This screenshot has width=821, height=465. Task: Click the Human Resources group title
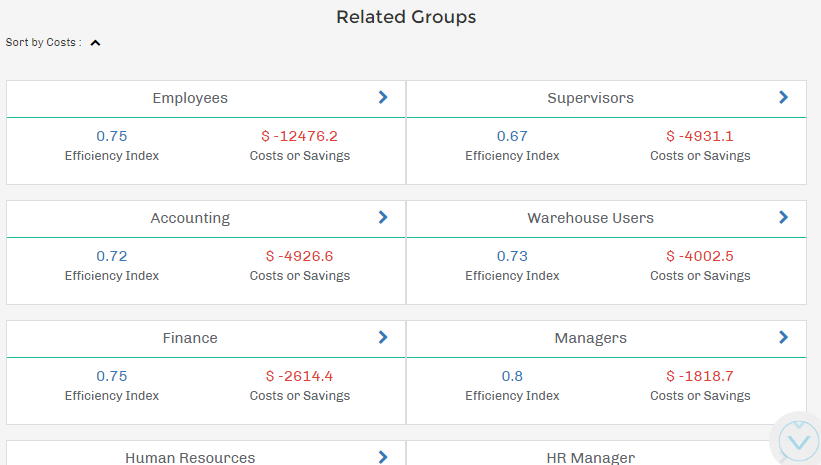[x=190, y=458]
